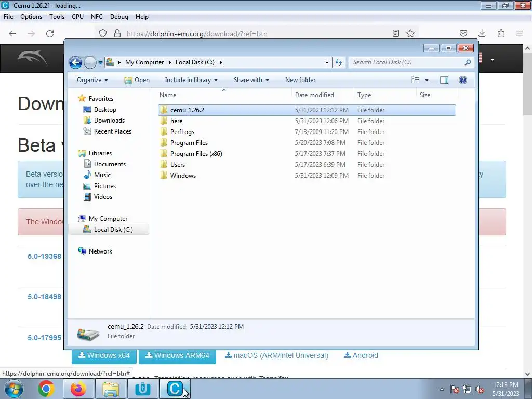The height and width of the screenshot is (399, 532).
Task: Open the Help menu in Cemu
Action: pos(142,16)
